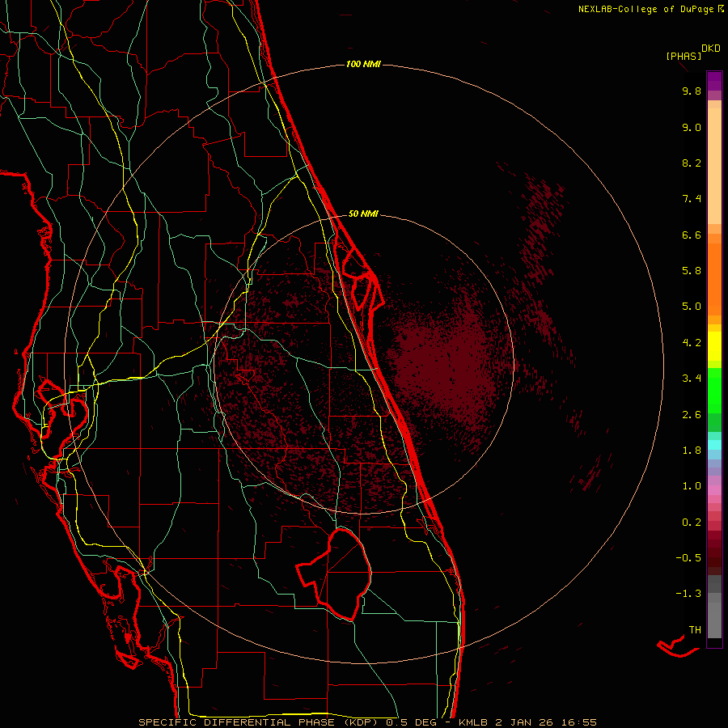
Task: Click the 'TH' label at the bottom of the color scale
Action: [x=695, y=630]
